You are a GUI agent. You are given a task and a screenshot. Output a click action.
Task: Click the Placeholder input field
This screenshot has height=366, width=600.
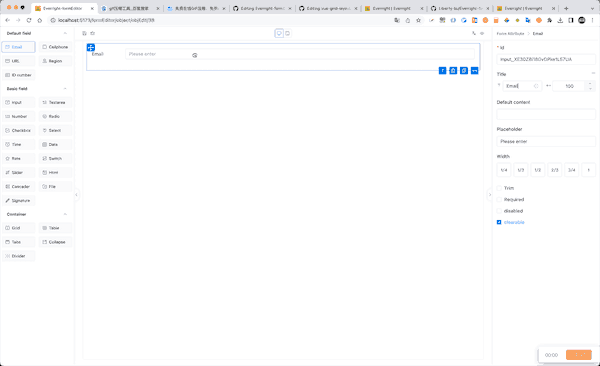point(546,142)
